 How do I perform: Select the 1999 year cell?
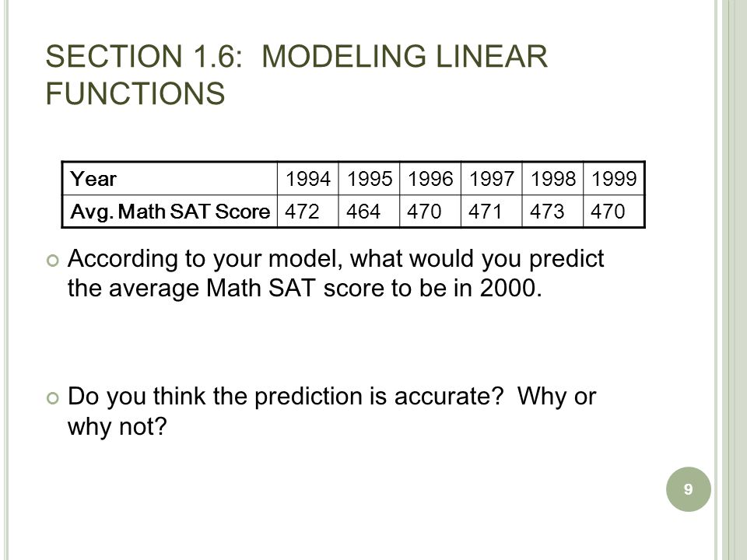(614, 179)
